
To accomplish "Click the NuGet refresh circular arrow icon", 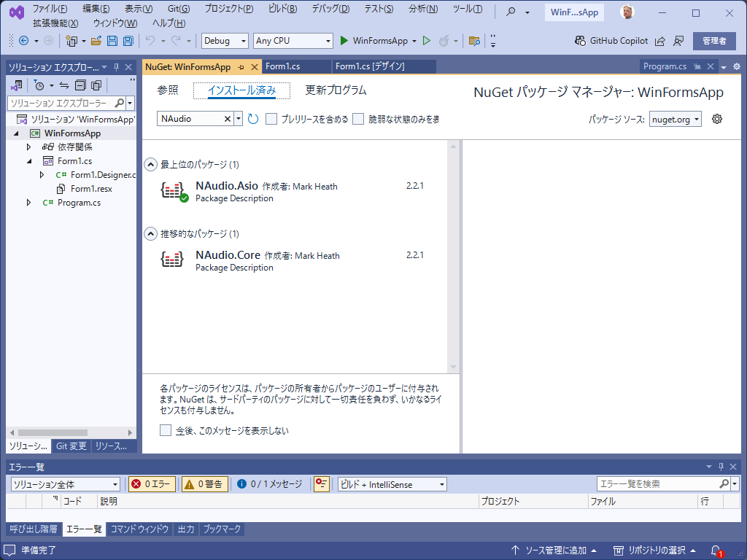I will pyautogui.click(x=253, y=119).
